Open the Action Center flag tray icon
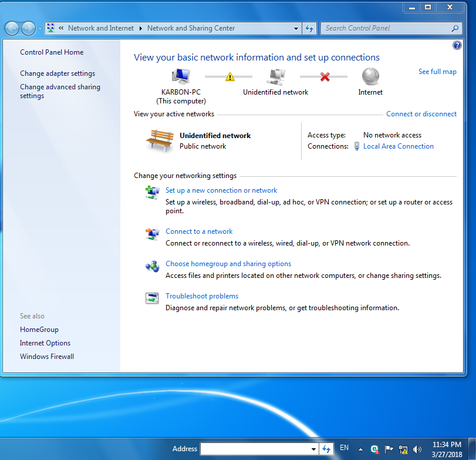Viewport: 476px width, 460px height. click(x=389, y=449)
